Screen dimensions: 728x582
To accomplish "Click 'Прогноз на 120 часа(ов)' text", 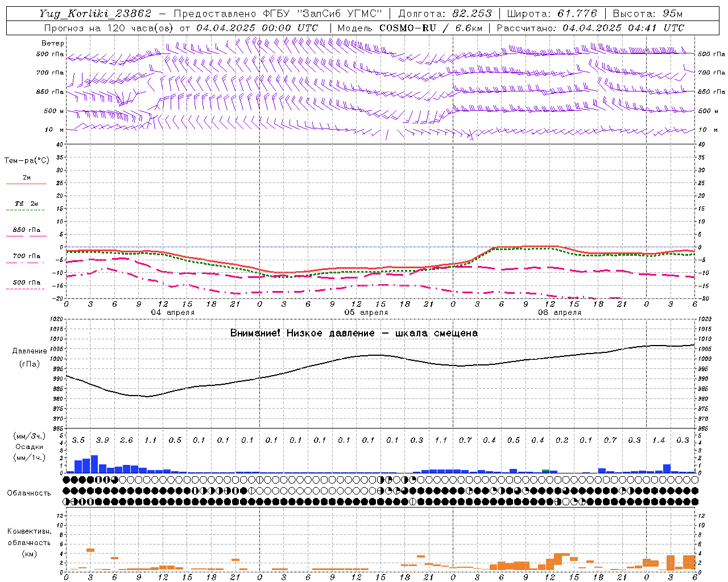I will click(109, 28).
